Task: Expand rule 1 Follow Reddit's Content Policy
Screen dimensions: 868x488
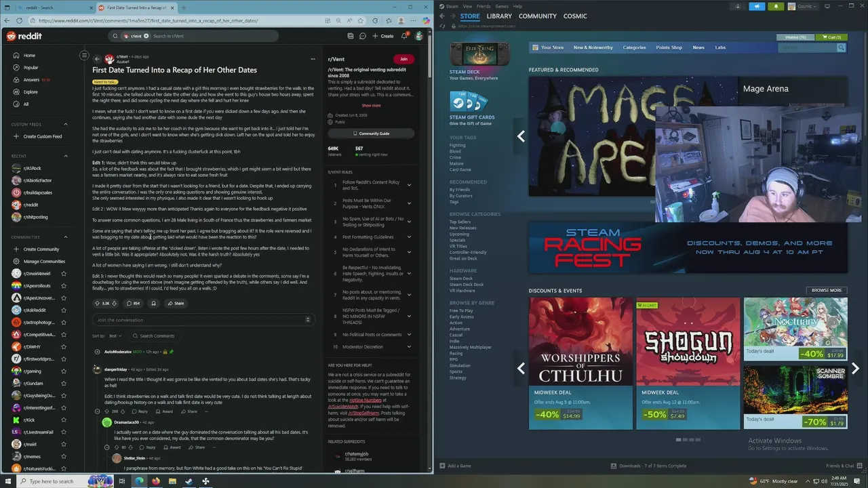Action: pos(409,185)
